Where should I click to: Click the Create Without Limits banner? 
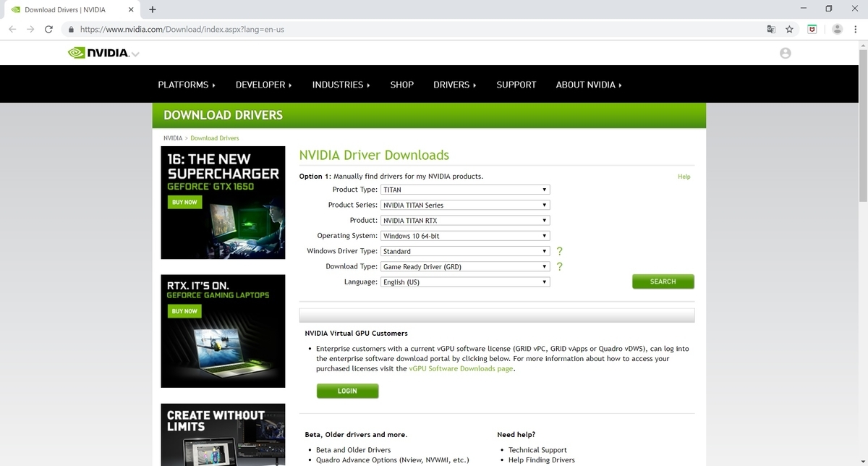(x=223, y=435)
